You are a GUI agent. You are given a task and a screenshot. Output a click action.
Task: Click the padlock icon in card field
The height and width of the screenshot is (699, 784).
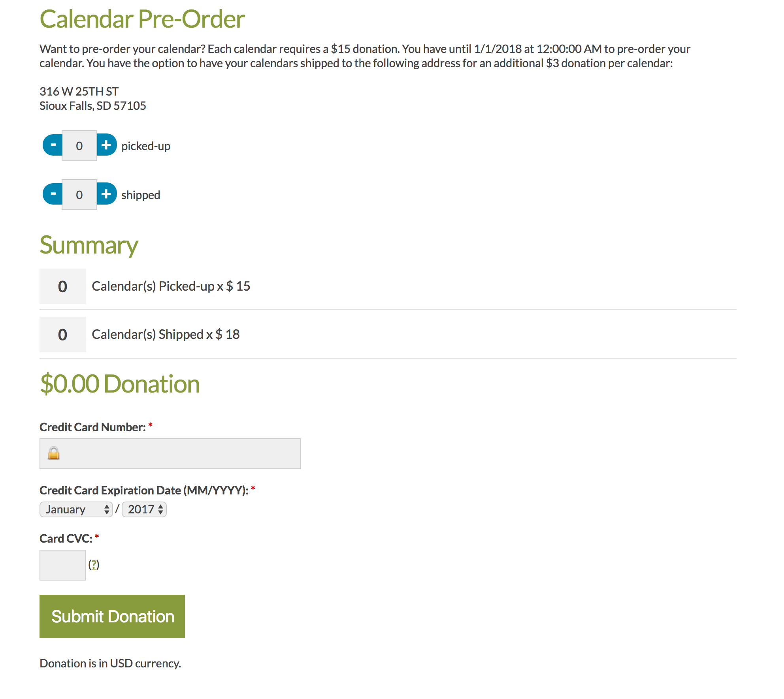click(54, 453)
